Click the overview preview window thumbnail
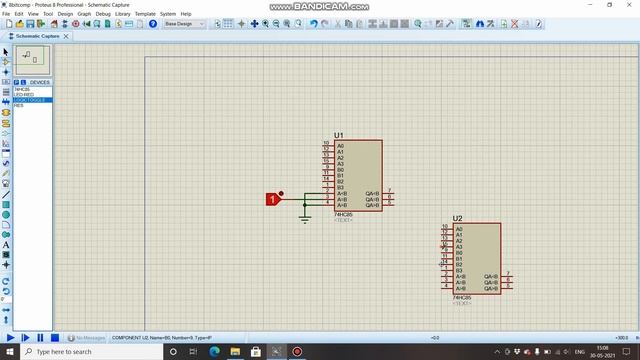 coord(33,60)
